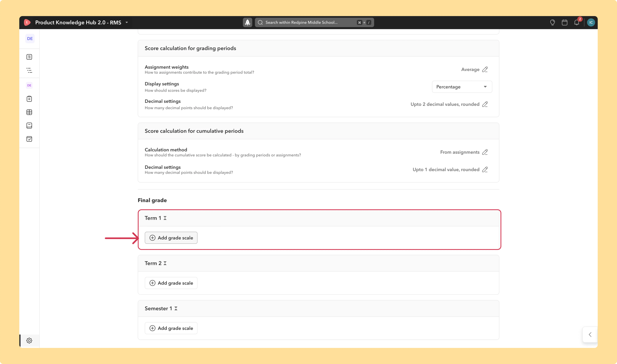Edit Assignment weights via the pencil icon

(485, 69)
